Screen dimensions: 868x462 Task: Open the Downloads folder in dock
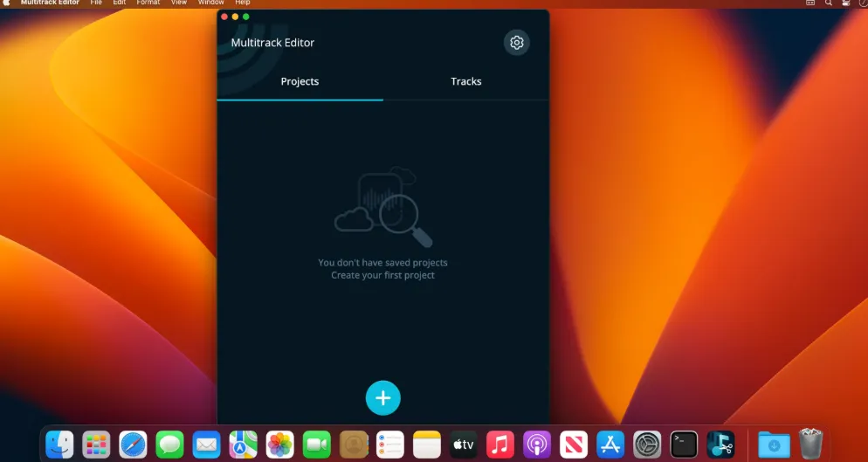coord(774,445)
